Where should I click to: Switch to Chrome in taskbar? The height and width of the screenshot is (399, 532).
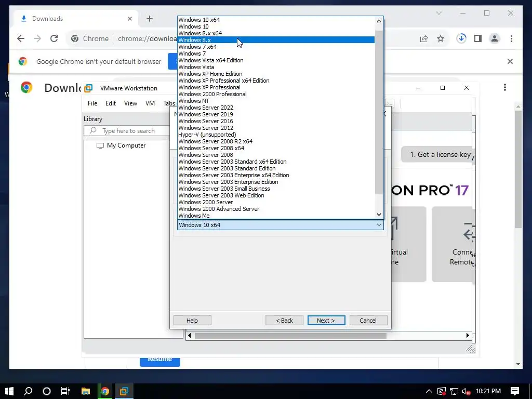tap(105, 391)
